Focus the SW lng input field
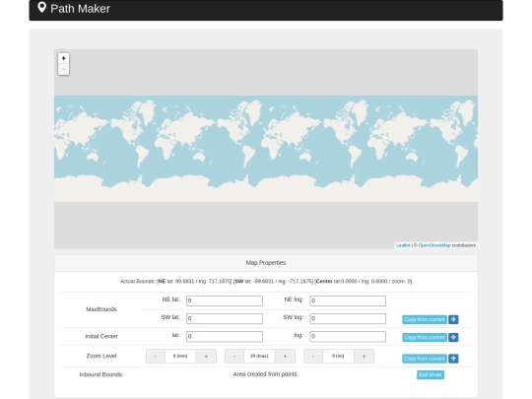The height and width of the screenshot is (399, 532). (348, 318)
